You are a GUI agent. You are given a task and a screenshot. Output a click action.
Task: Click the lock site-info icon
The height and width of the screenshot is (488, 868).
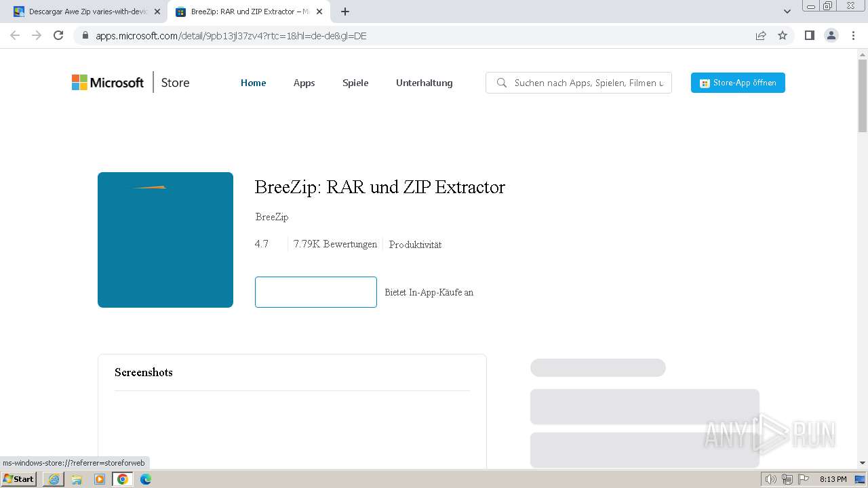point(85,36)
